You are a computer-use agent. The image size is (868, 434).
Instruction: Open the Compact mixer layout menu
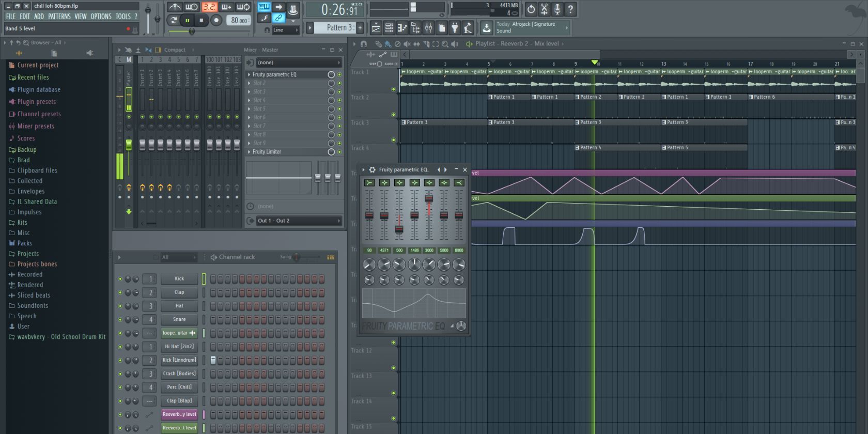click(175, 50)
